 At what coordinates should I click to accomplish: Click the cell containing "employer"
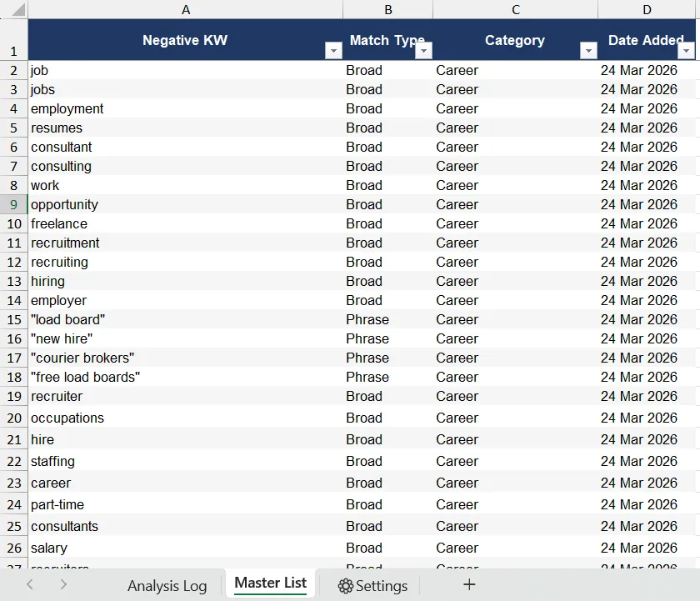pyautogui.click(x=186, y=300)
